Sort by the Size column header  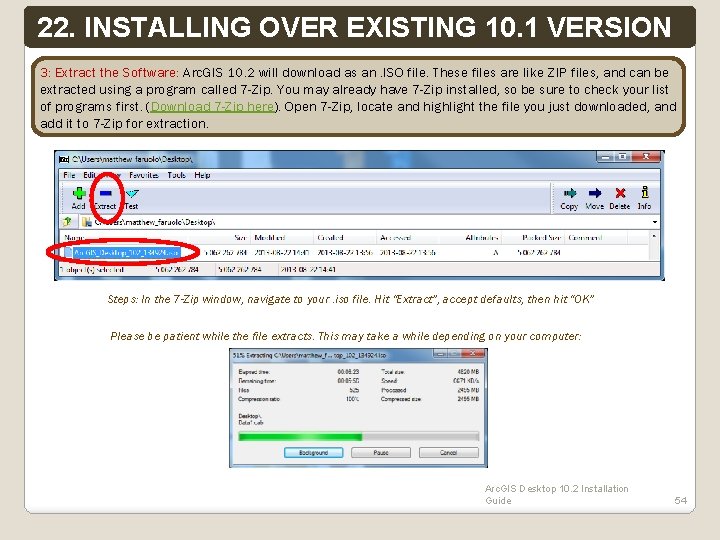click(241, 237)
